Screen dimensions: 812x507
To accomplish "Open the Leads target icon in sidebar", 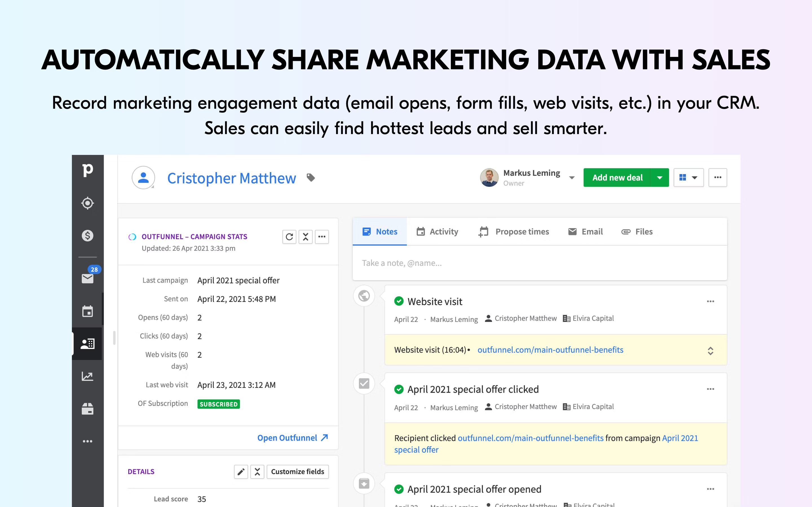I will point(87,203).
